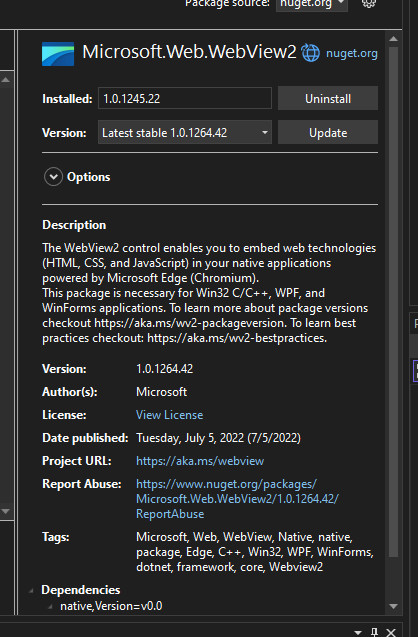Open the View License link
Viewport: 418px width, 637px height.
(169, 415)
